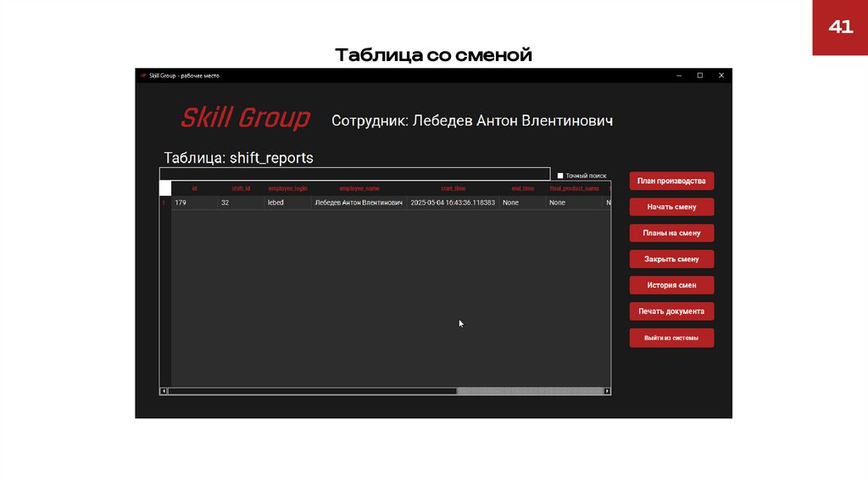Click the Печать документа button
This screenshot has width=868, height=487.
[671, 311]
